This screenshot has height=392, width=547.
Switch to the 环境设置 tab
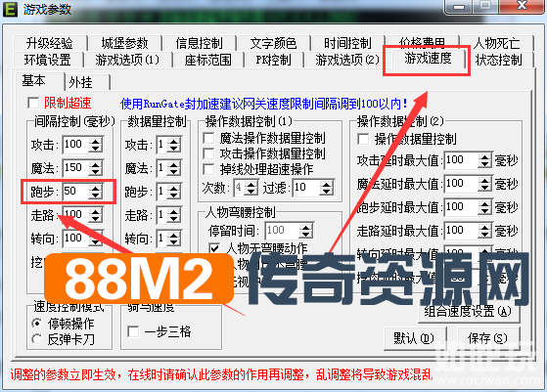[x=48, y=60]
